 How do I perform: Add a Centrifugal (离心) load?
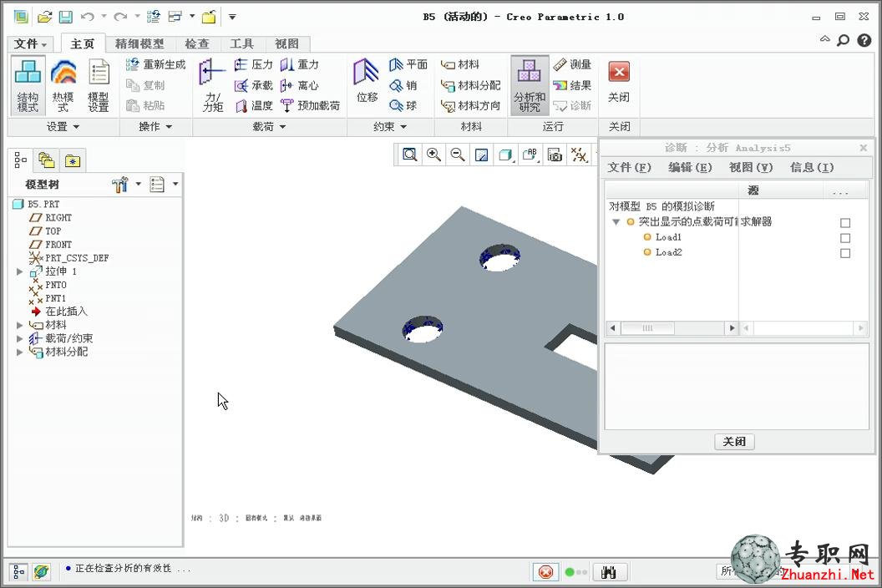(x=300, y=85)
